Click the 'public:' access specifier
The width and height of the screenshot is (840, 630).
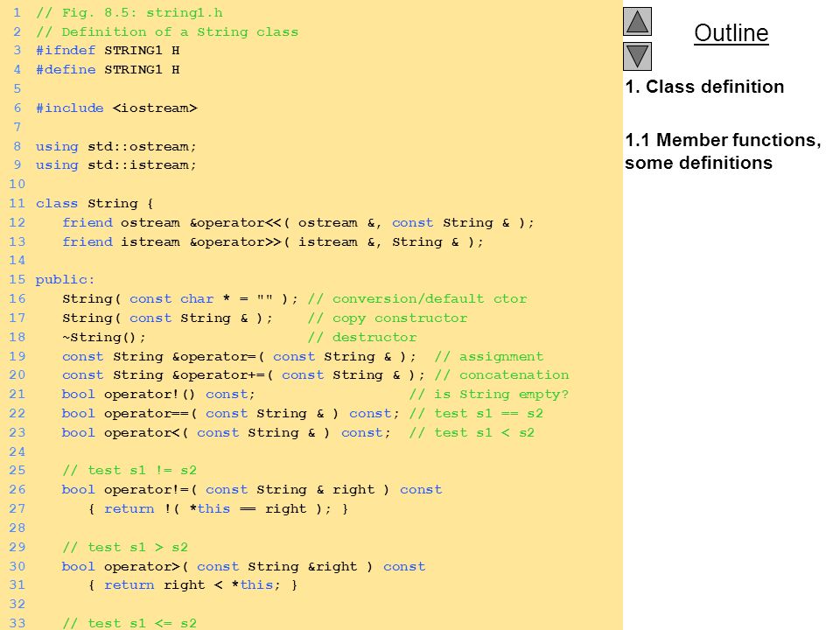pos(65,280)
